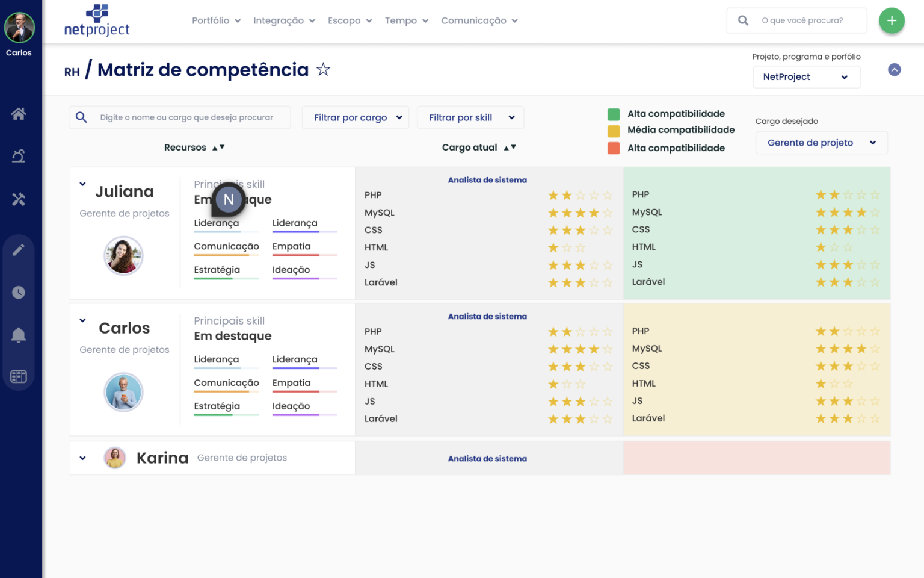The width and height of the screenshot is (924, 578).
Task: Toggle descending sort on Cargo atual column
Action: point(513,148)
